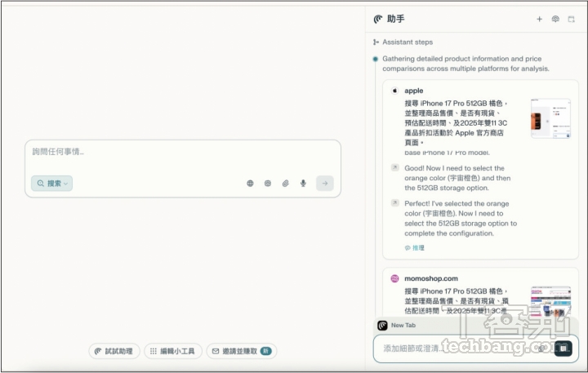Click the 編輯小工具 button
588x373 pixels.
tap(173, 351)
